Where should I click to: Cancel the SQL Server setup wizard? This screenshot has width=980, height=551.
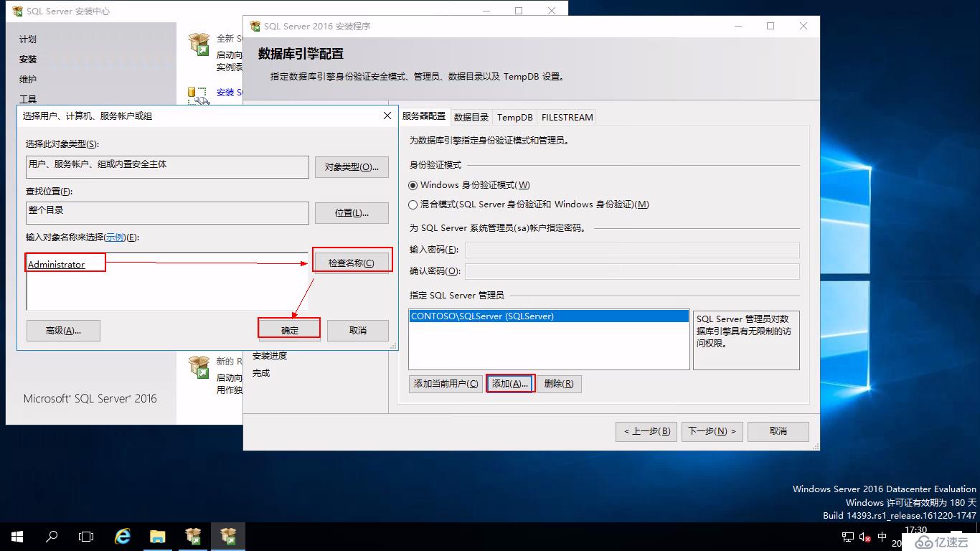[x=778, y=431]
